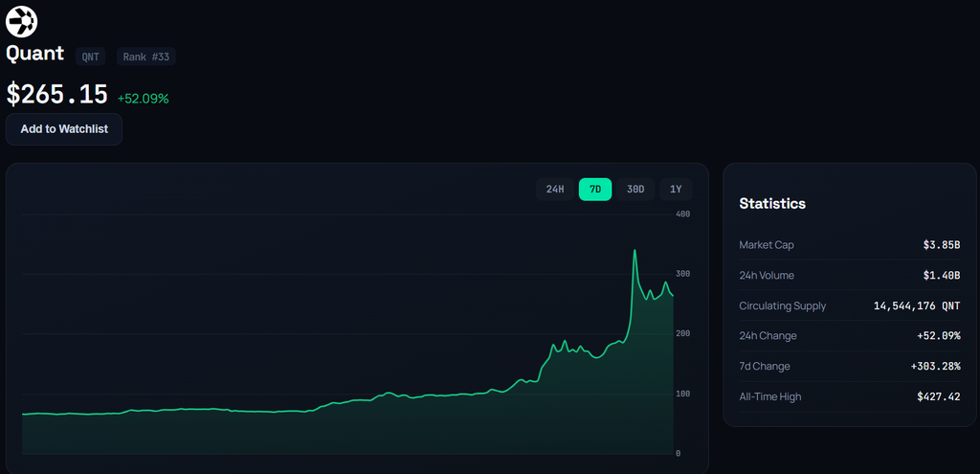Click the Market Cap label
The width and height of the screenshot is (980, 474).
point(767,245)
